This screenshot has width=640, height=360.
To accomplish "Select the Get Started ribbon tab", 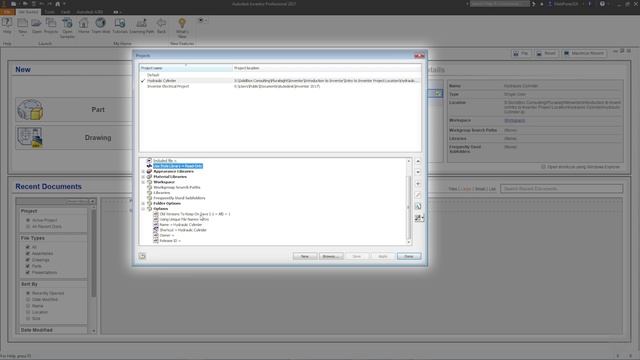I will click(28, 12).
